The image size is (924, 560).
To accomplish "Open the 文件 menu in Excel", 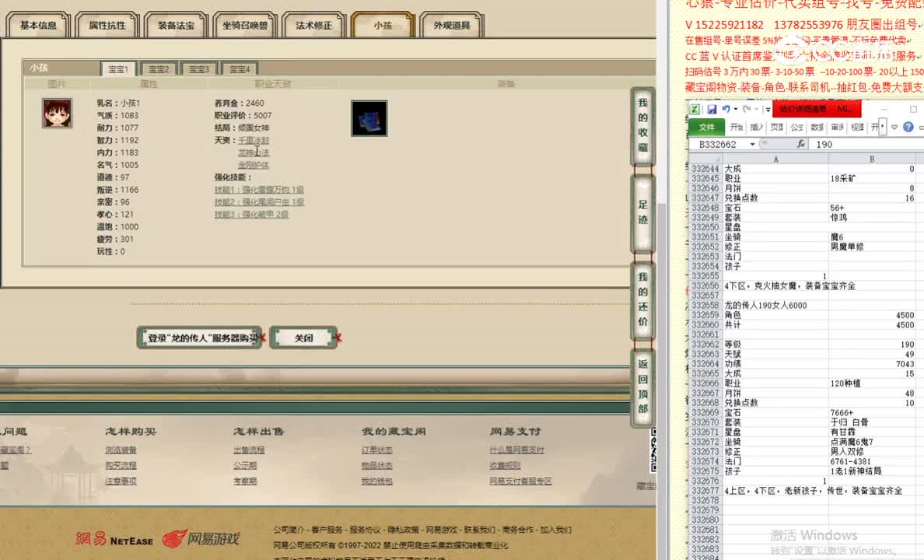I will (x=706, y=126).
